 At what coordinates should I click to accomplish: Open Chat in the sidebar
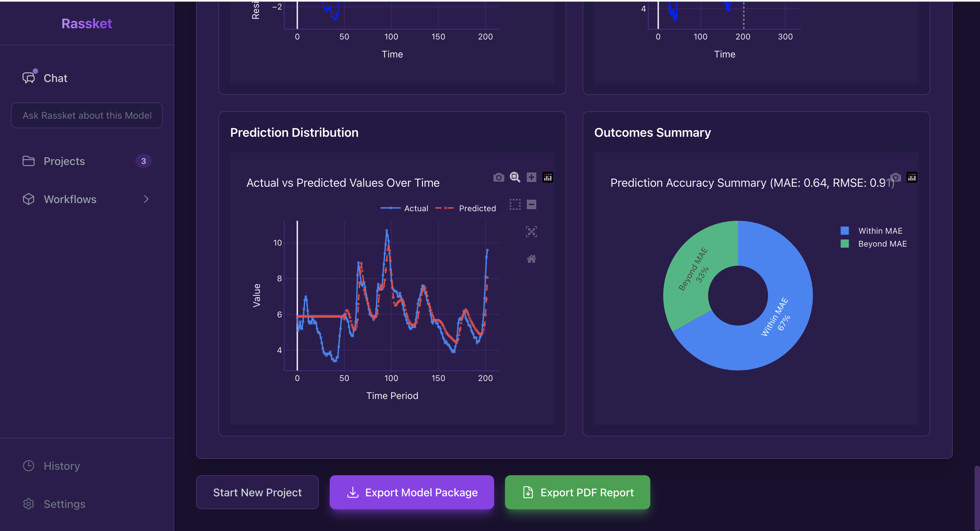pyautogui.click(x=55, y=78)
